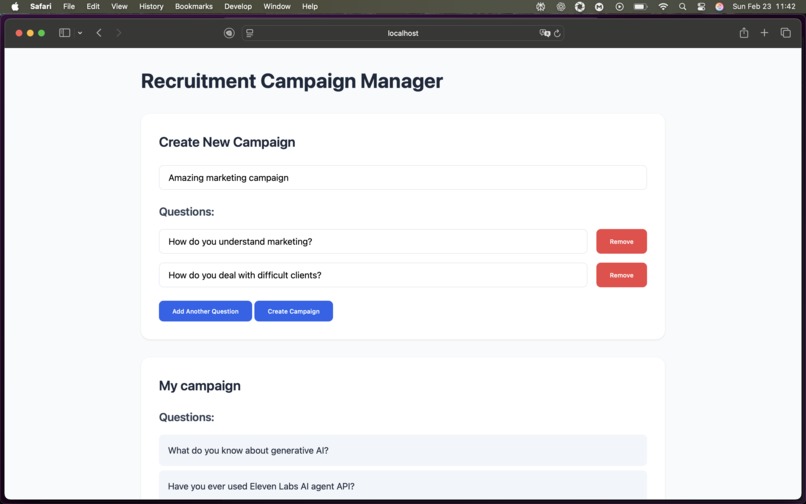Reload the localhost page
Screen dimensions: 806x504
[557, 33]
